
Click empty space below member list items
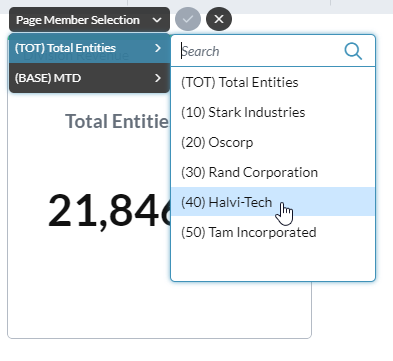coord(273,263)
